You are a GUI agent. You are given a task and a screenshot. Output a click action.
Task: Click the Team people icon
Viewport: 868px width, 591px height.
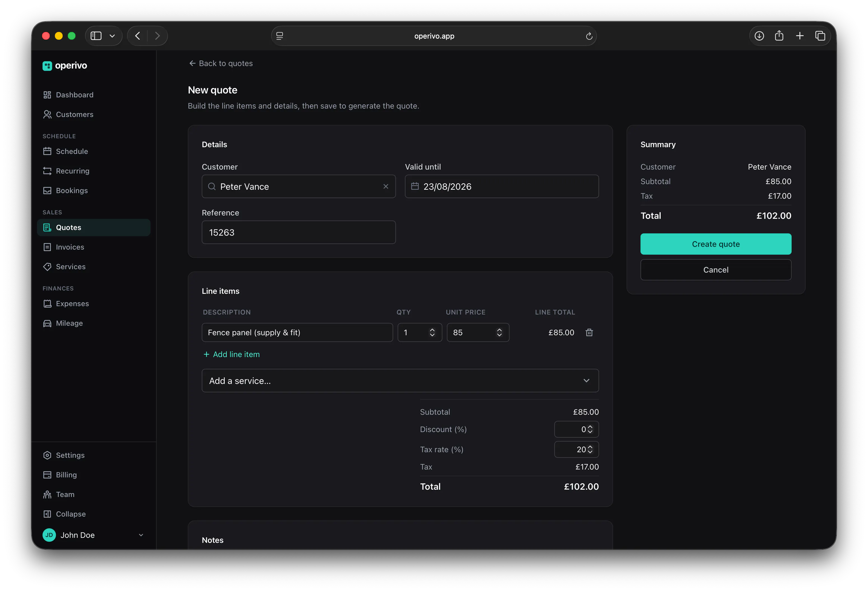[x=47, y=494]
